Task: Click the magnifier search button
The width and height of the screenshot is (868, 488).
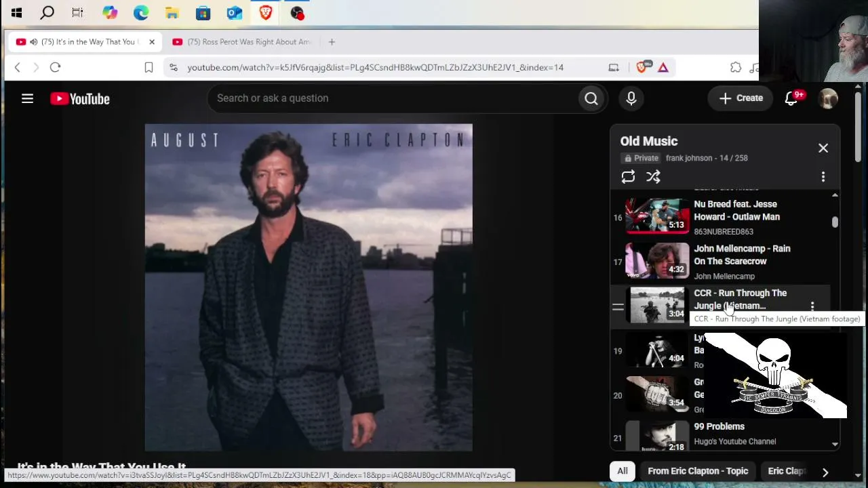Action: pyautogui.click(x=591, y=99)
